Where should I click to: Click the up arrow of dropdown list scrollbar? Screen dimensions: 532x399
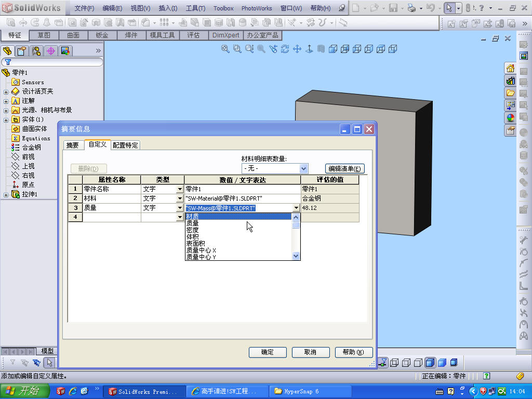pos(296,217)
